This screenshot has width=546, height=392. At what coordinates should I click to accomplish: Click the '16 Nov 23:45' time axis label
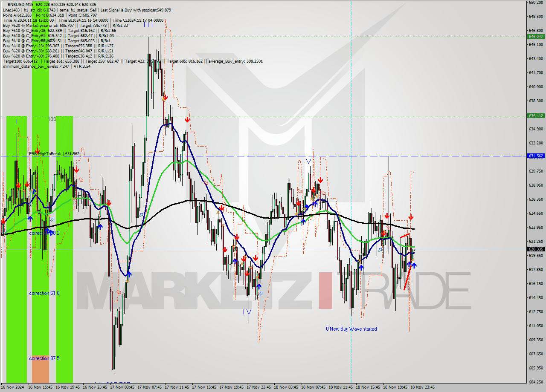(94, 387)
